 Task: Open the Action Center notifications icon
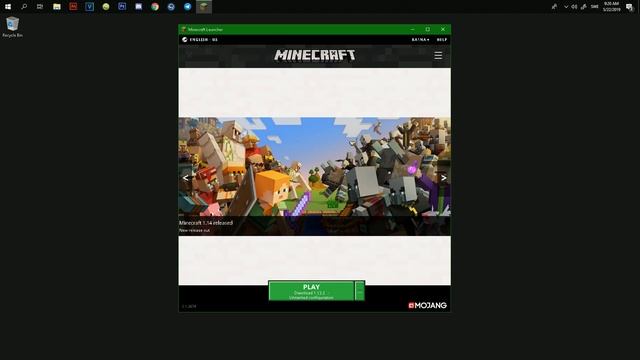(629, 7)
